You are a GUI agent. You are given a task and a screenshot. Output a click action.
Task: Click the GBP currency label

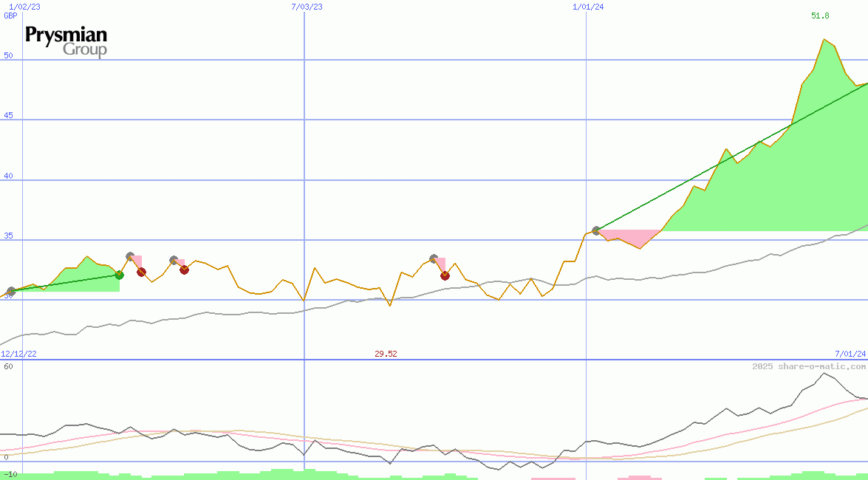[x=10, y=16]
